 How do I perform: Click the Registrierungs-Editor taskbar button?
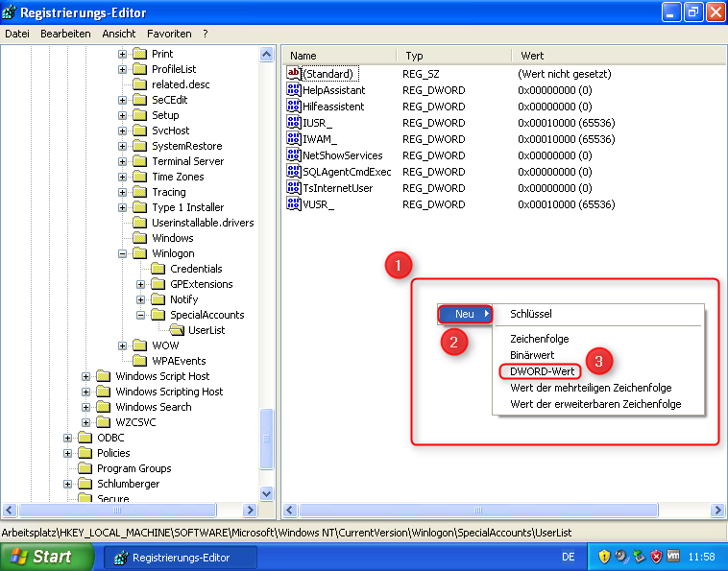(x=181, y=557)
